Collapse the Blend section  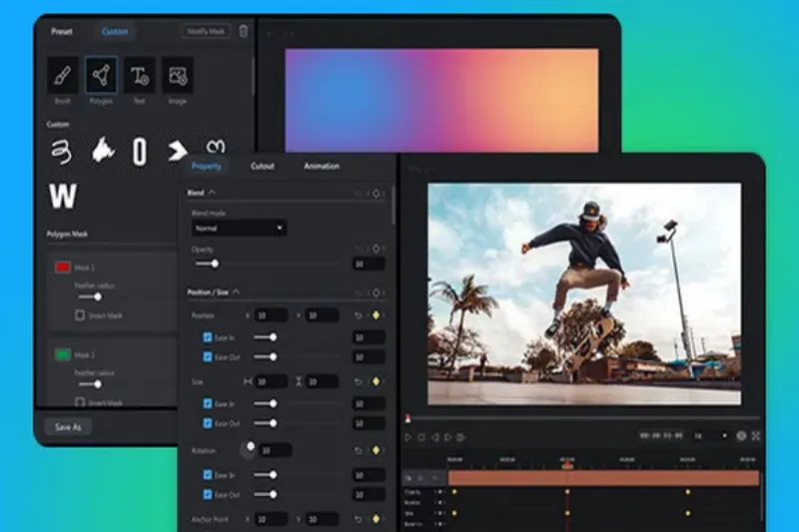pos(212,193)
